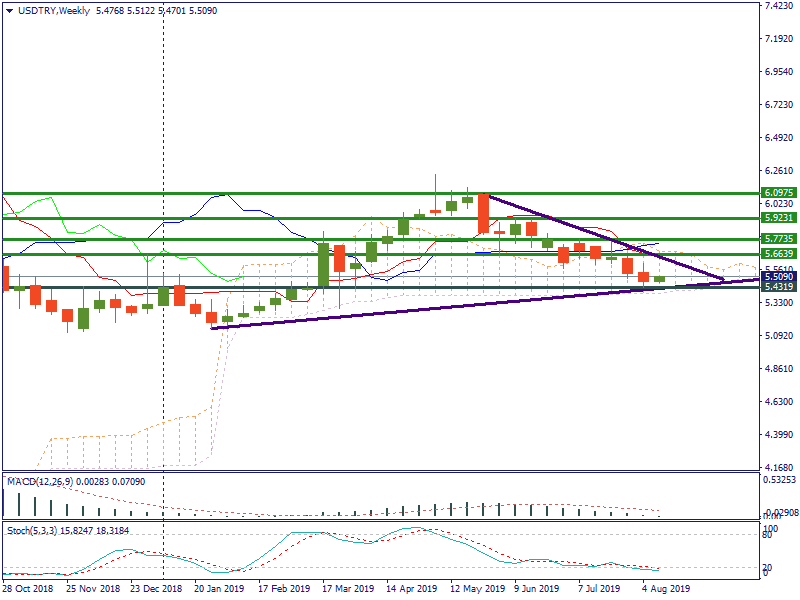Click the 4.1680 price axis label
The height and width of the screenshot is (600, 800).
(x=778, y=468)
